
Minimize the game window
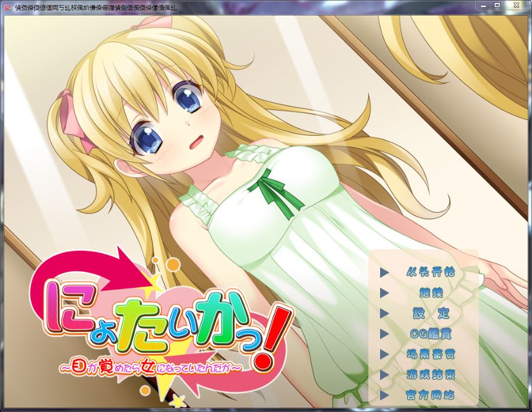[483, 5]
